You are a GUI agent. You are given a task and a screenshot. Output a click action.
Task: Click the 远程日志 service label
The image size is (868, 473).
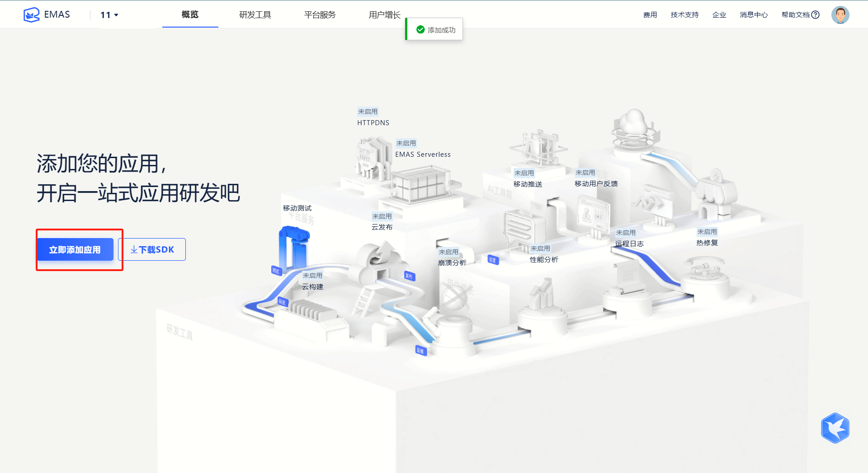[x=629, y=244]
